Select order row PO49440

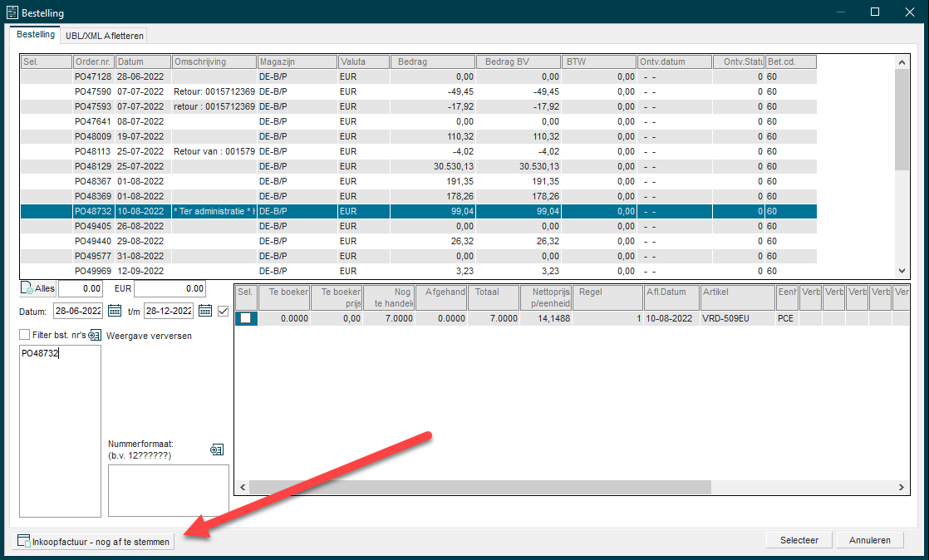tap(418, 241)
